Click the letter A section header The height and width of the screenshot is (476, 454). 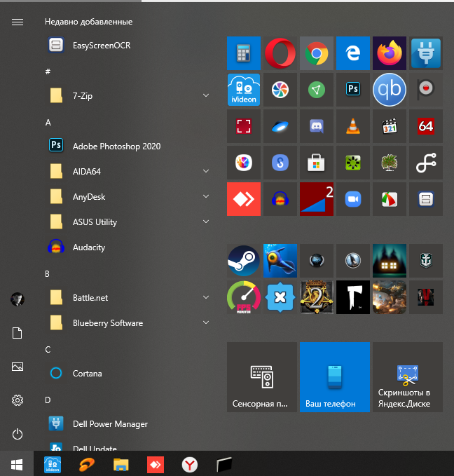48,123
